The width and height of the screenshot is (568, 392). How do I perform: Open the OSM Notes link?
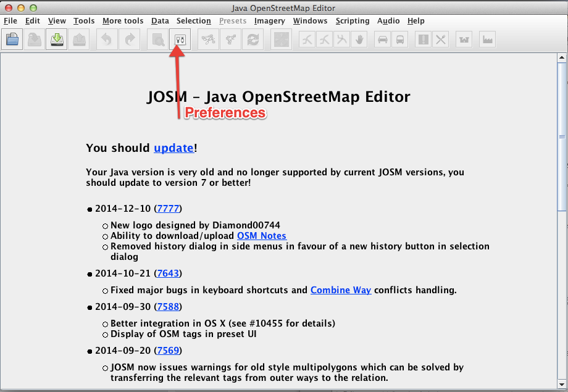pyautogui.click(x=262, y=236)
